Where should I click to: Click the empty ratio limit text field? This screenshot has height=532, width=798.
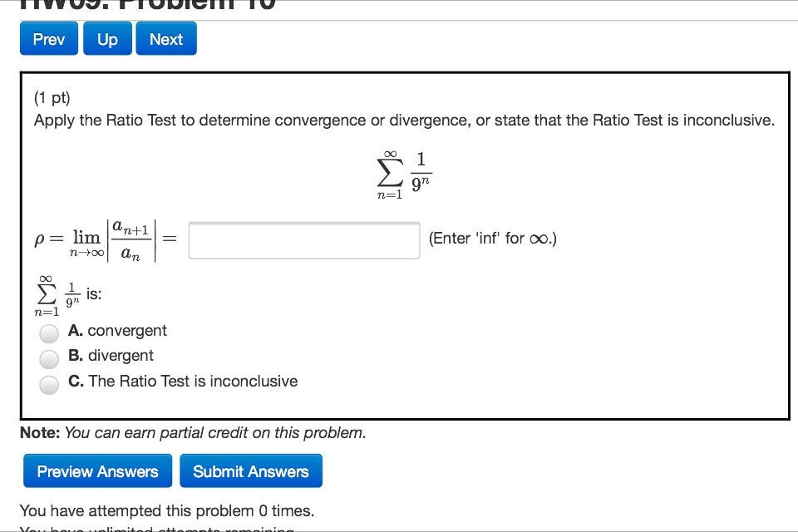(x=303, y=239)
